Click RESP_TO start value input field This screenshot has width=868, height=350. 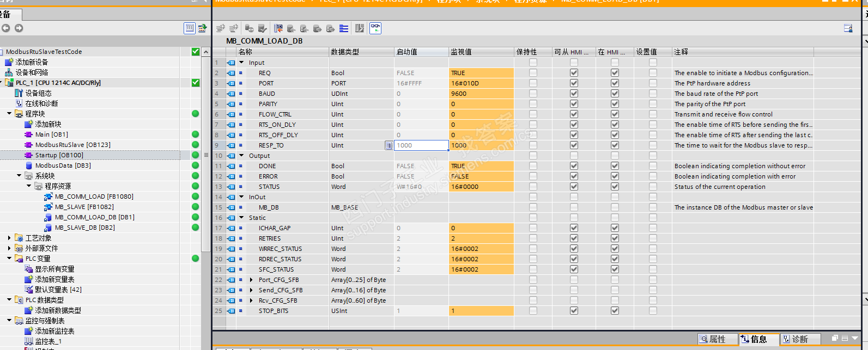pyautogui.click(x=421, y=145)
